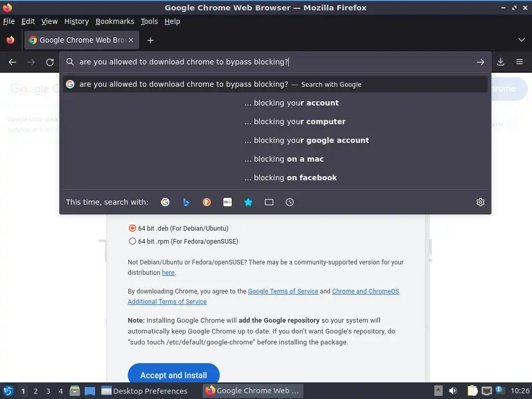The height and width of the screenshot is (399, 532).
Task: Switch to workspace 4
Action: pyautogui.click(x=61, y=391)
